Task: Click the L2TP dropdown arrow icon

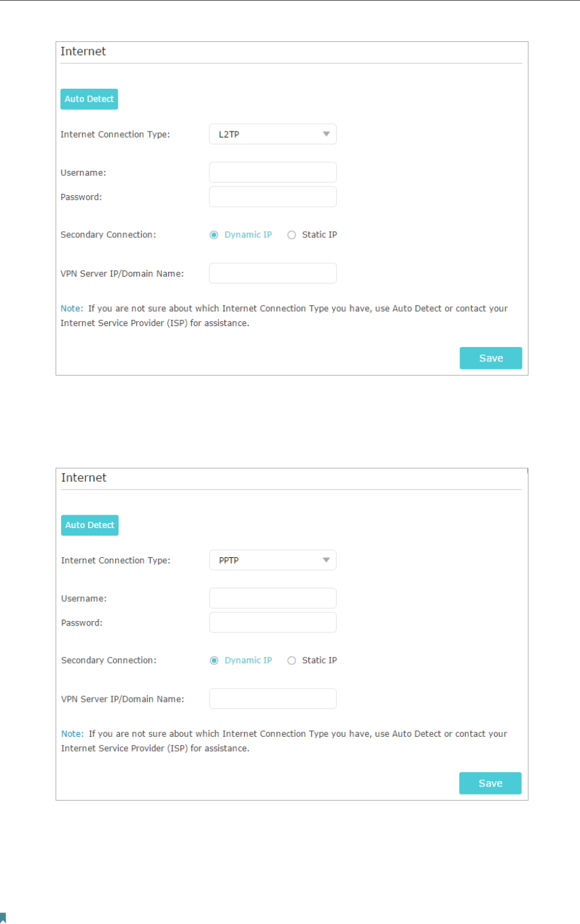Action: [326, 134]
